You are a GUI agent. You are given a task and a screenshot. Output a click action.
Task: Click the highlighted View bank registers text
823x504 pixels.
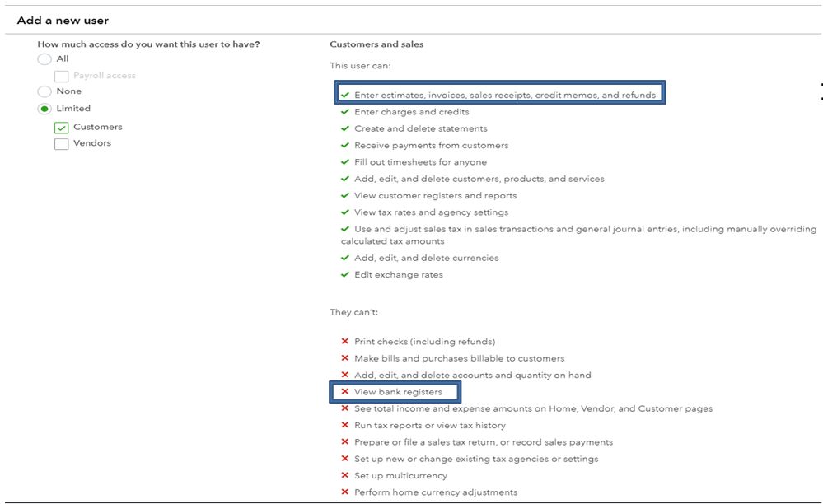tap(398, 392)
